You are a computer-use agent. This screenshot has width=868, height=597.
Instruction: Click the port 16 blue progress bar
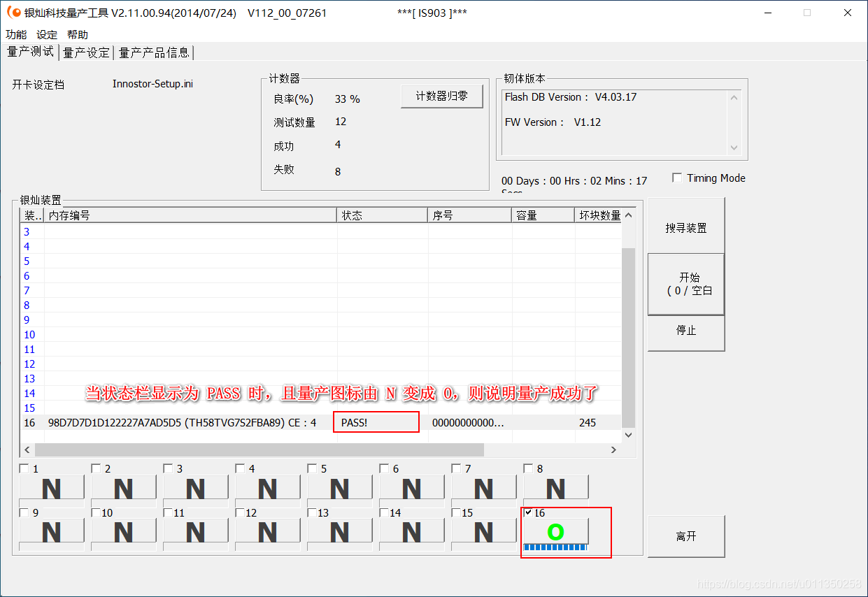555,547
